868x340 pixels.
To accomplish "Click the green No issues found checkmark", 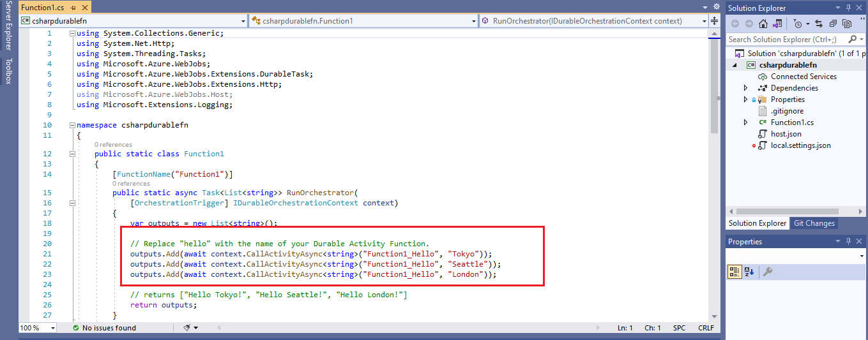I will (76, 328).
